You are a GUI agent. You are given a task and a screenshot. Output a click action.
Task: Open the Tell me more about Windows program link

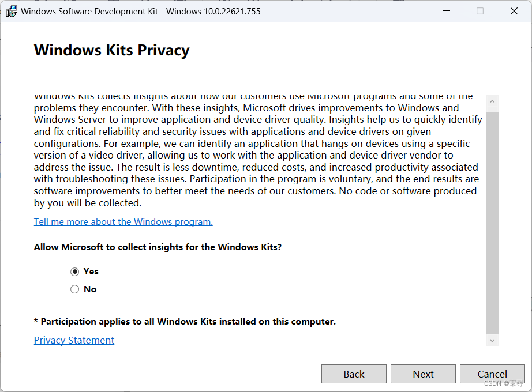(123, 221)
